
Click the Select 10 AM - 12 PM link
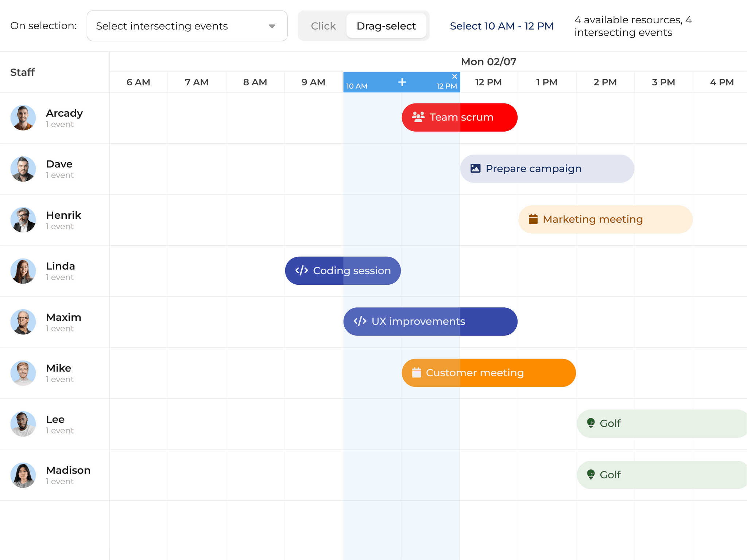click(501, 26)
